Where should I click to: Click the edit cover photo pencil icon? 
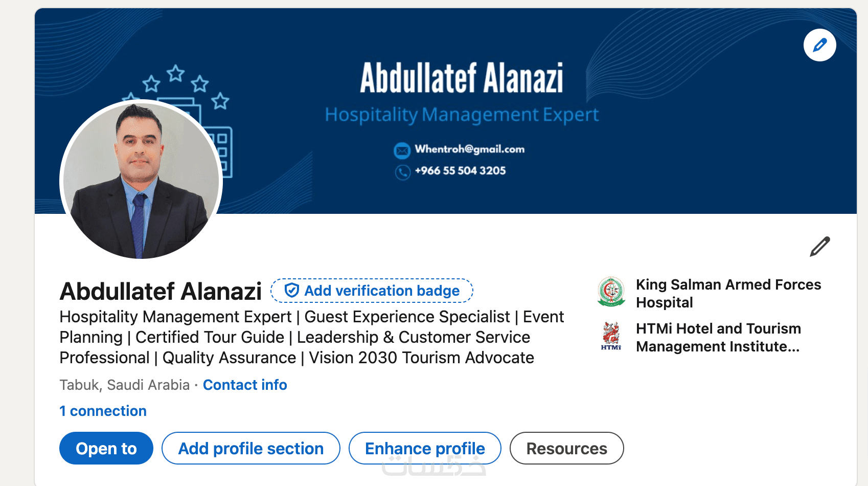819,45
